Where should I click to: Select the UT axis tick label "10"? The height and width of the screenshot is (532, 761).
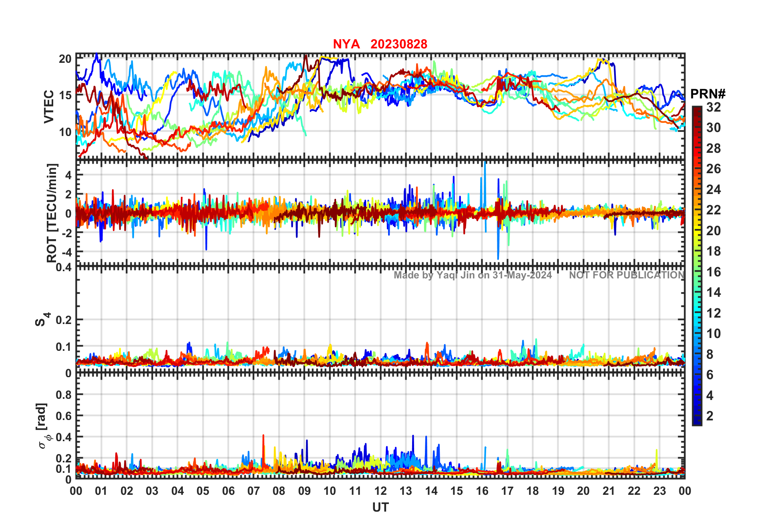(x=330, y=491)
